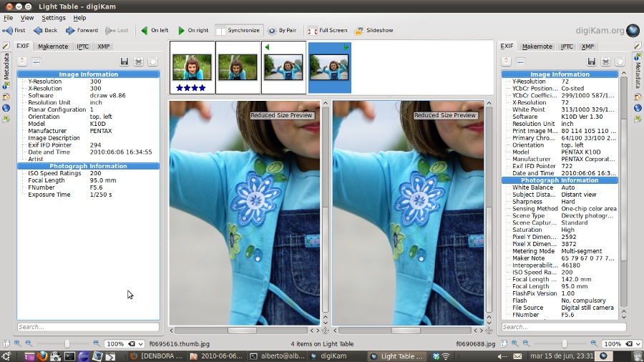The height and width of the screenshot is (362, 644).
Task: Open Properties pencil icon in left sidebar
Action: click(6, 46)
